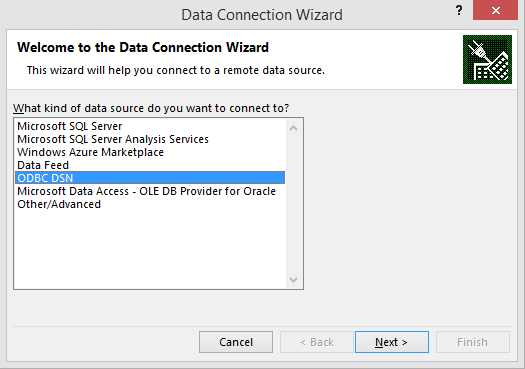525x369 pixels.
Task: Click the green data connection plug icon
Action: pyautogui.click(x=487, y=59)
